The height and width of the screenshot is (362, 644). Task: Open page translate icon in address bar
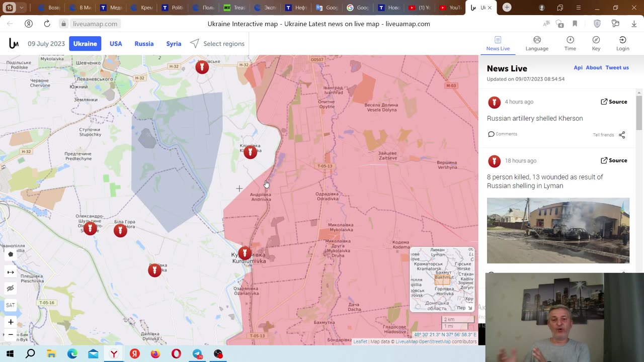point(546,24)
